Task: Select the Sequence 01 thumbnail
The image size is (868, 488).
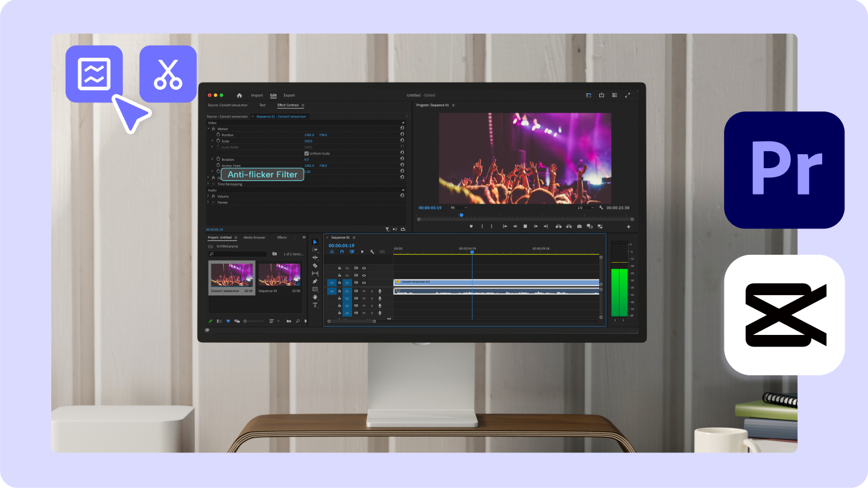Action: (x=279, y=274)
